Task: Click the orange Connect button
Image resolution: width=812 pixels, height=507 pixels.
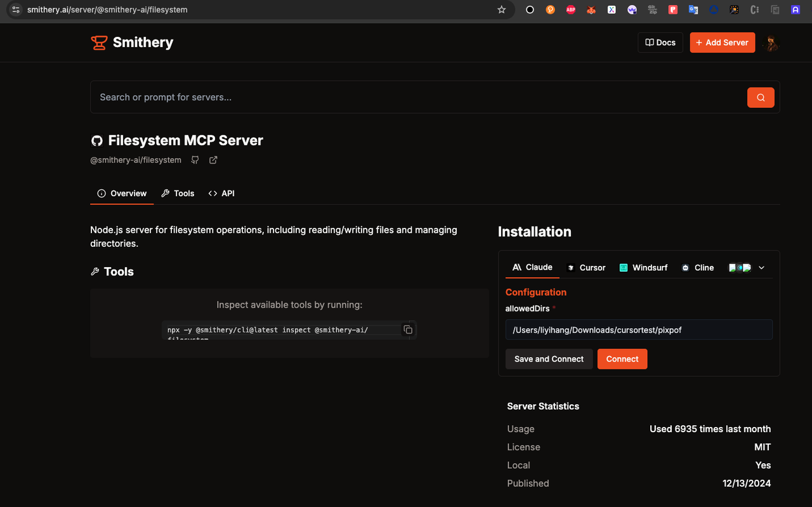Action: pyautogui.click(x=622, y=359)
